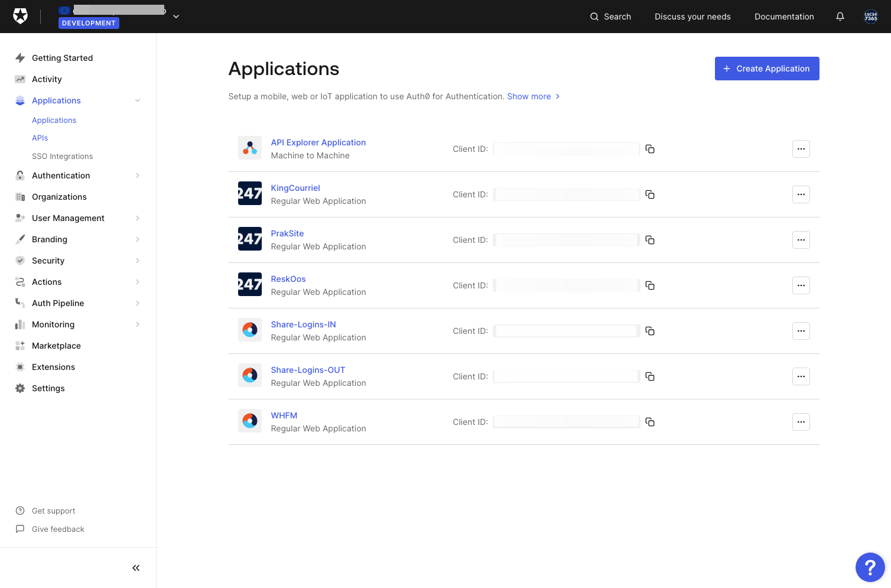Open the Activity sidebar item
Image resolution: width=891 pixels, height=588 pixels.
point(47,79)
